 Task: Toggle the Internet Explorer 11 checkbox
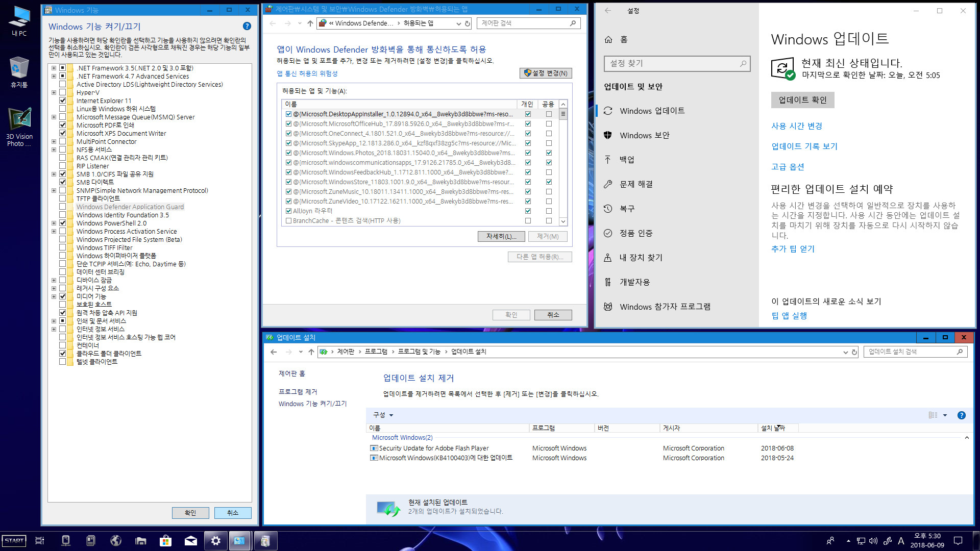click(63, 101)
